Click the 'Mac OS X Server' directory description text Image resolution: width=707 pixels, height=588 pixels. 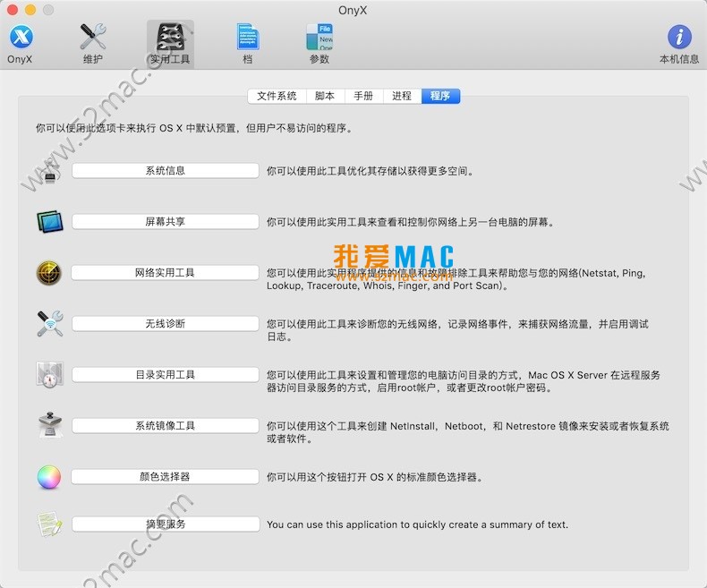click(x=464, y=381)
